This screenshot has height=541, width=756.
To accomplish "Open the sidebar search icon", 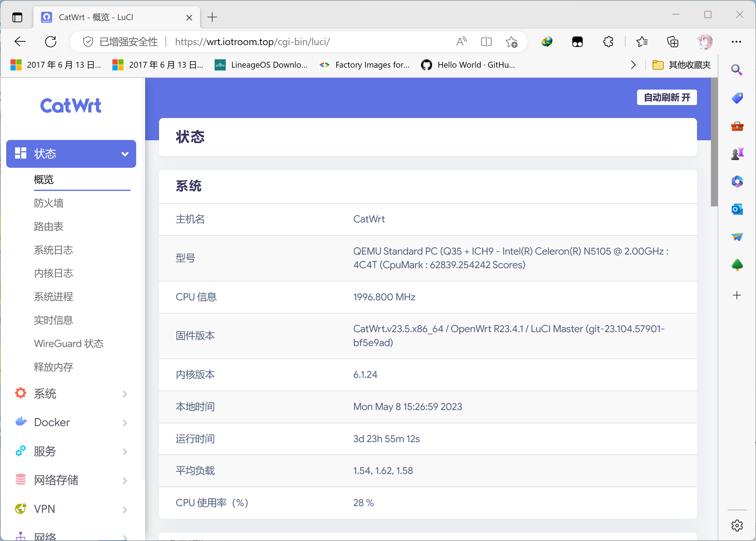I will click(x=736, y=70).
